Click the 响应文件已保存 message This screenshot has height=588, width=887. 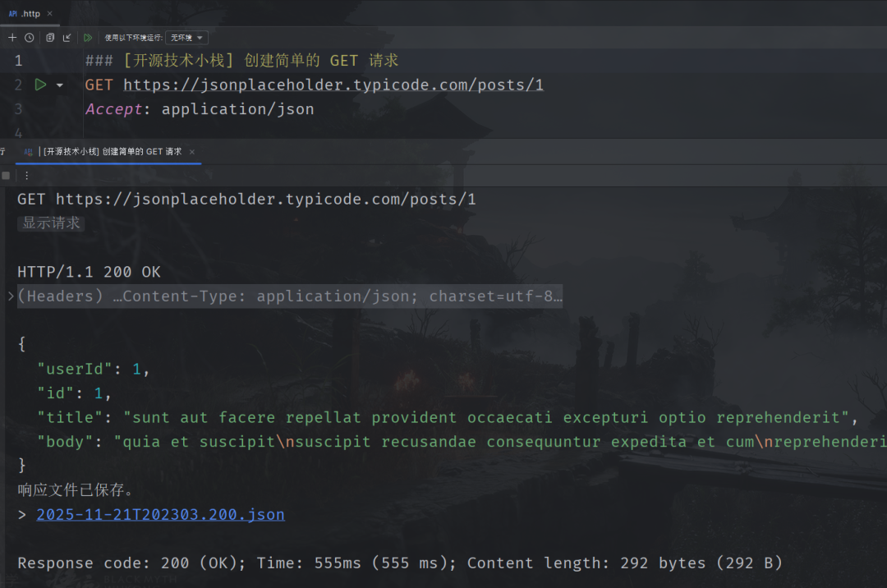75,489
